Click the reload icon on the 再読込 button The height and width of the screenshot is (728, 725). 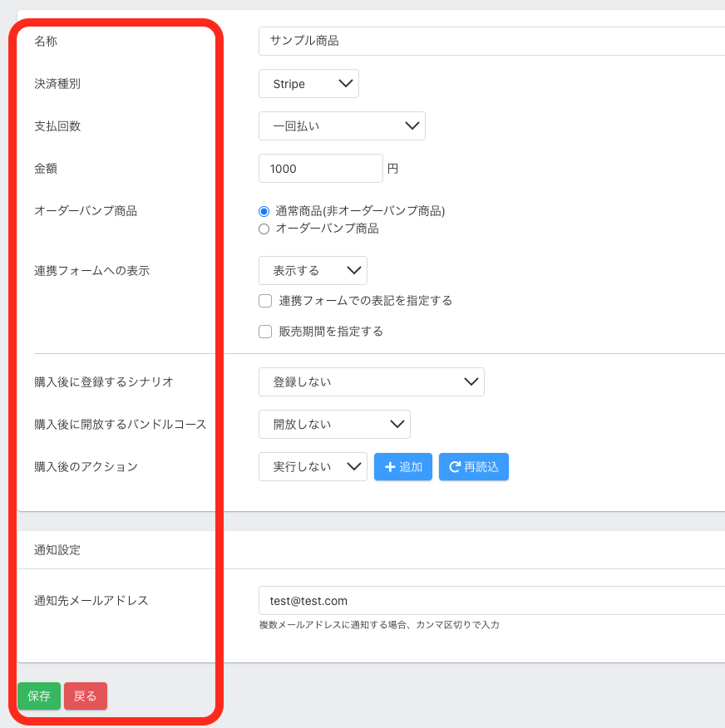coord(454,467)
